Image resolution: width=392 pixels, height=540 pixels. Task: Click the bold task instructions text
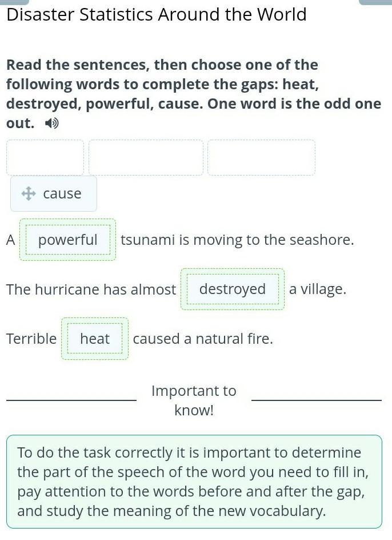click(194, 94)
